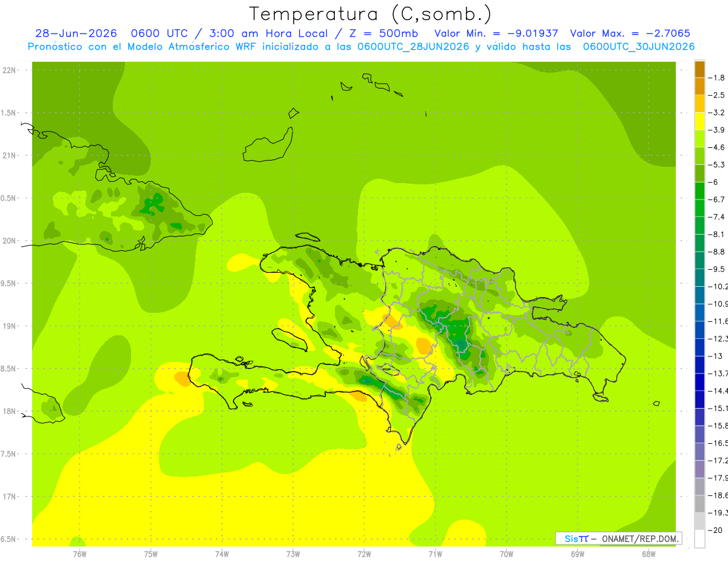728x562 pixels.
Task: Click the purple swatch between -17.2 and -17.9
Action: coord(699,469)
